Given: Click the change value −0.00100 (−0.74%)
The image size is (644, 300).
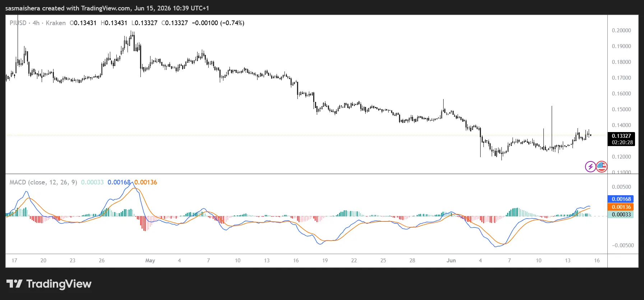Looking at the screenshot, I should click(x=218, y=23).
